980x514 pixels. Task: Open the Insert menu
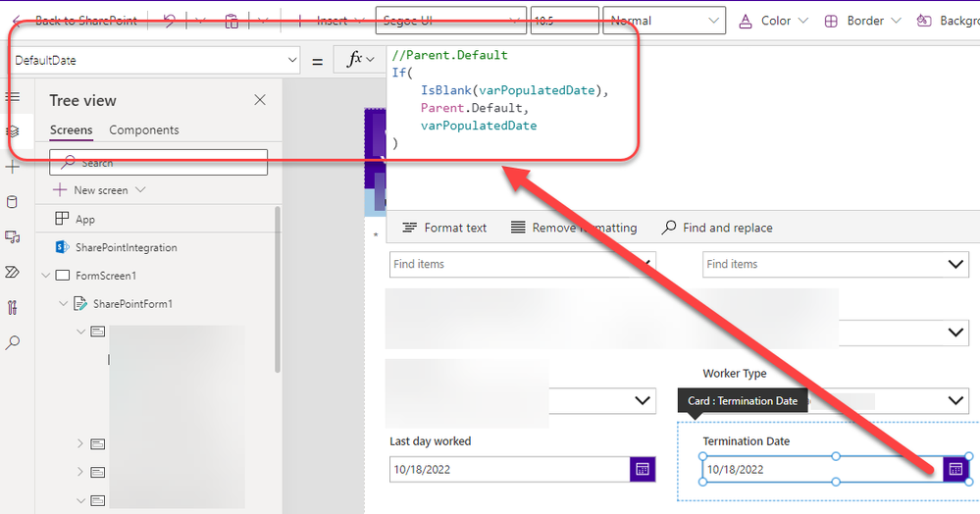(x=332, y=22)
